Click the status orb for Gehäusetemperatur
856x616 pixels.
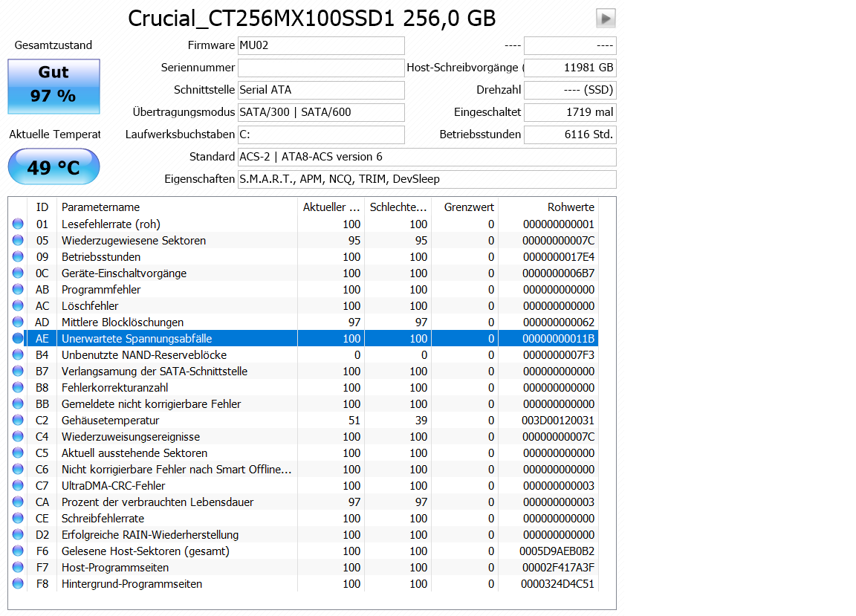[18, 421]
